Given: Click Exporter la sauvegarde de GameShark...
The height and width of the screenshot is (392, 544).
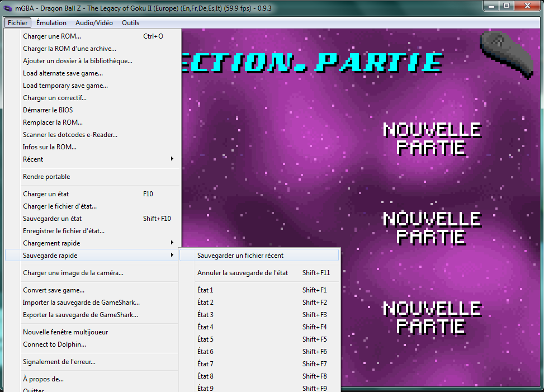Looking at the screenshot, I should point(93,315).
